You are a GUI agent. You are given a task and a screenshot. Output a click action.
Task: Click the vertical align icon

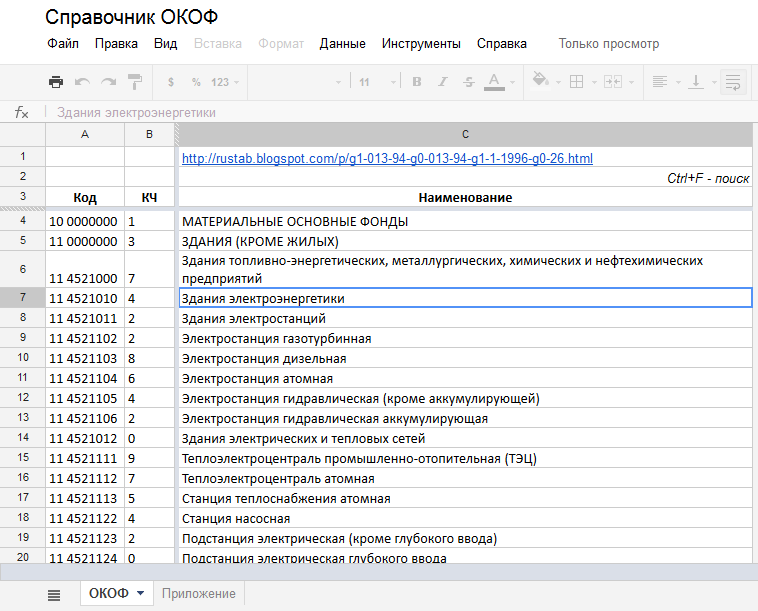[696, 82]
